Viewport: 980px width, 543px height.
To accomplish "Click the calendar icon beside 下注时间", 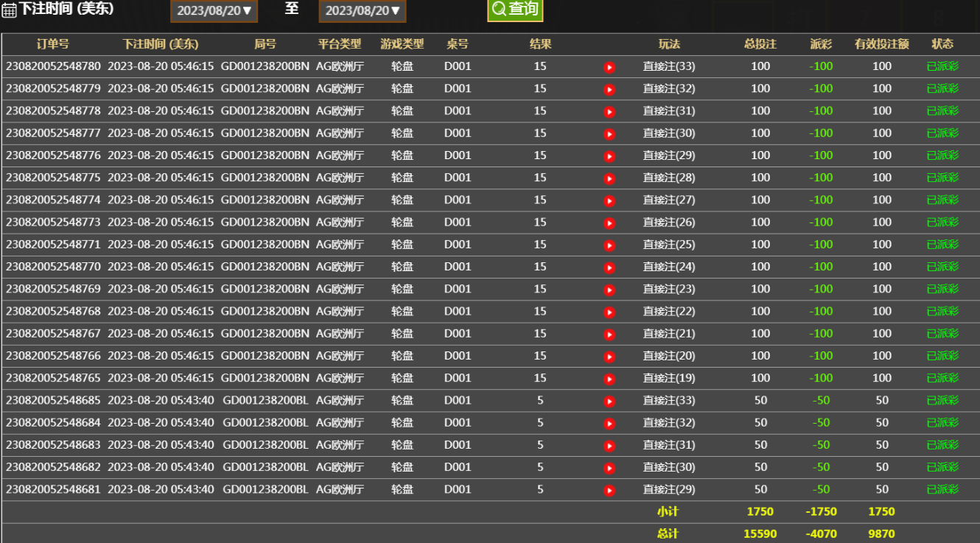I will (9, 10).
